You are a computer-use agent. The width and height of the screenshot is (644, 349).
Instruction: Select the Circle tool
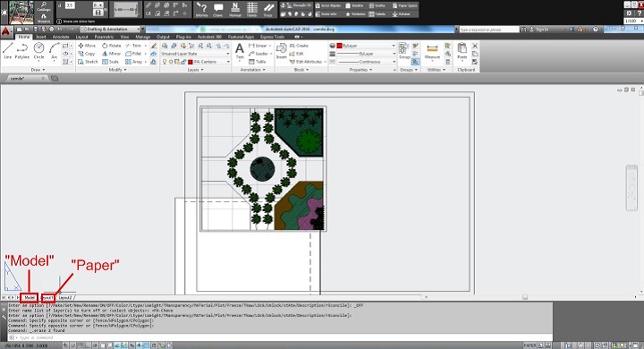click(39, 51)
